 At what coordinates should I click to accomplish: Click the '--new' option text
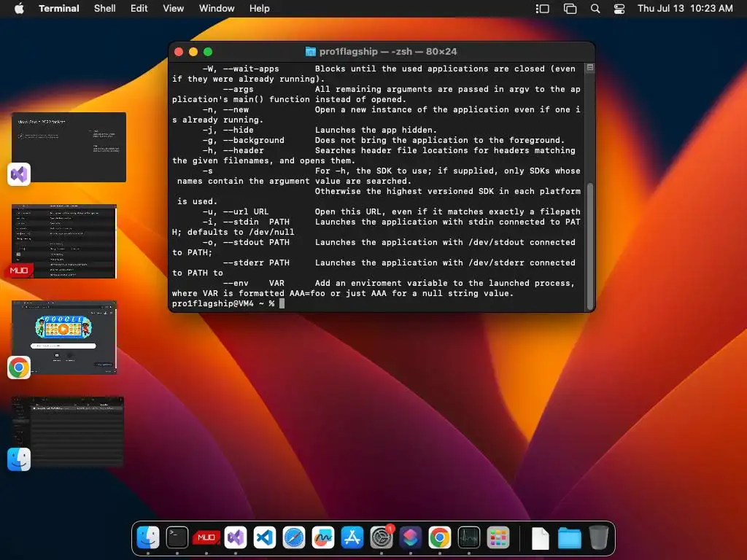tap(236, 109)
